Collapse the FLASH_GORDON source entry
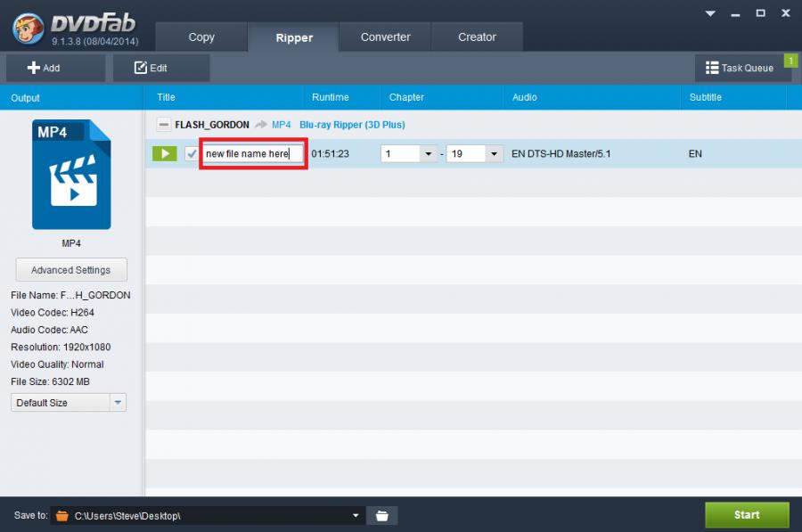This screenshot has width=802, height=532. tap(164, 124)
